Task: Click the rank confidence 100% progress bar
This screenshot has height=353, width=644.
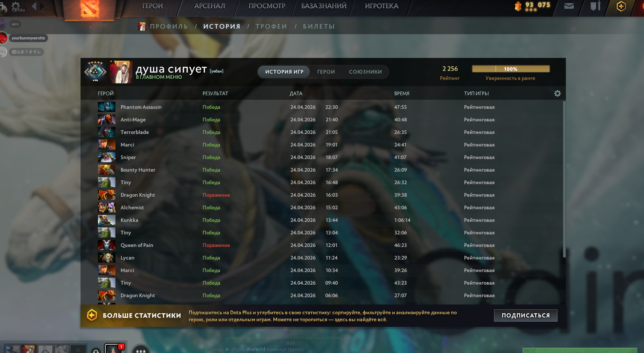Action: click(x=511, y=69)
